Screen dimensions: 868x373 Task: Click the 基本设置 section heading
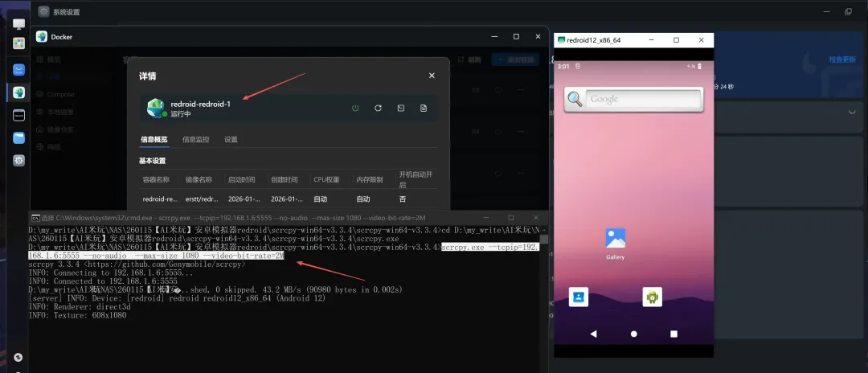pos(152,161)
